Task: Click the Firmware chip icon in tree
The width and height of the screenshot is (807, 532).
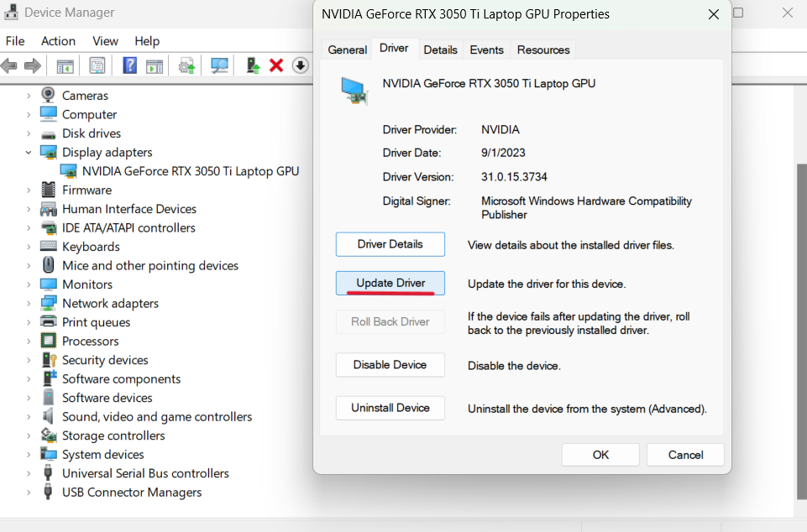Action: point(49,190)
